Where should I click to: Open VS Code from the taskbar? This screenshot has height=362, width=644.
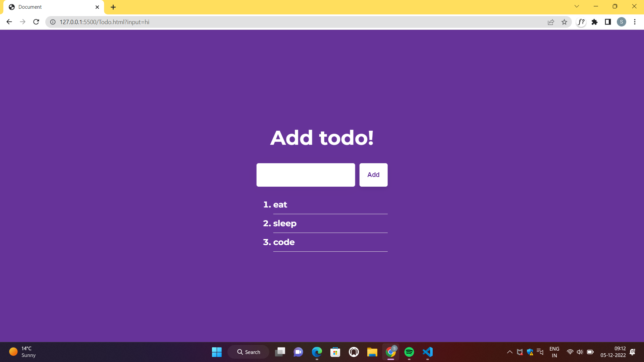pos(427,352)
